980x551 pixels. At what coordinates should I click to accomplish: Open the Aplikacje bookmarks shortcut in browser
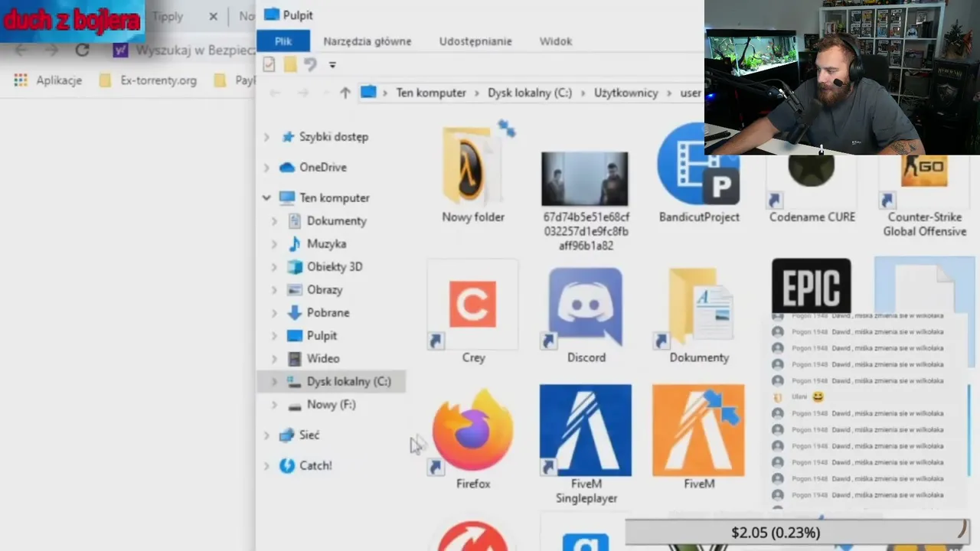[47, 80]
